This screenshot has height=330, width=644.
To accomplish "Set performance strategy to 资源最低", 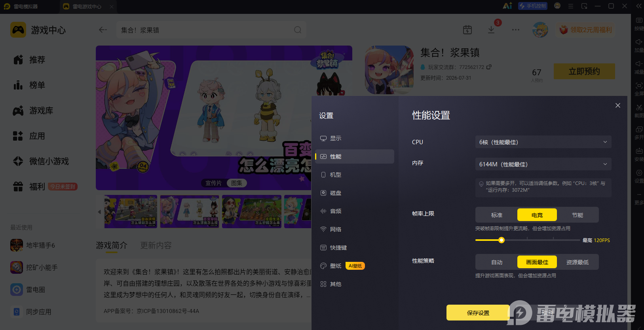I will (x=578, y=262).
